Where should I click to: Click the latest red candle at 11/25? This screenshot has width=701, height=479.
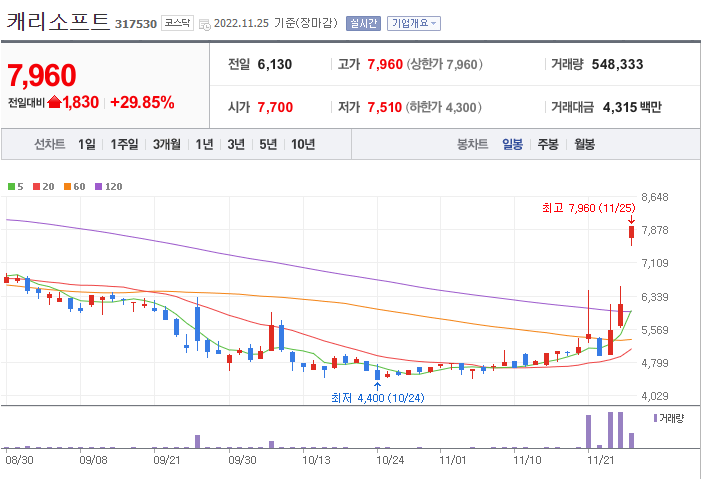click(x=631, y=232)
